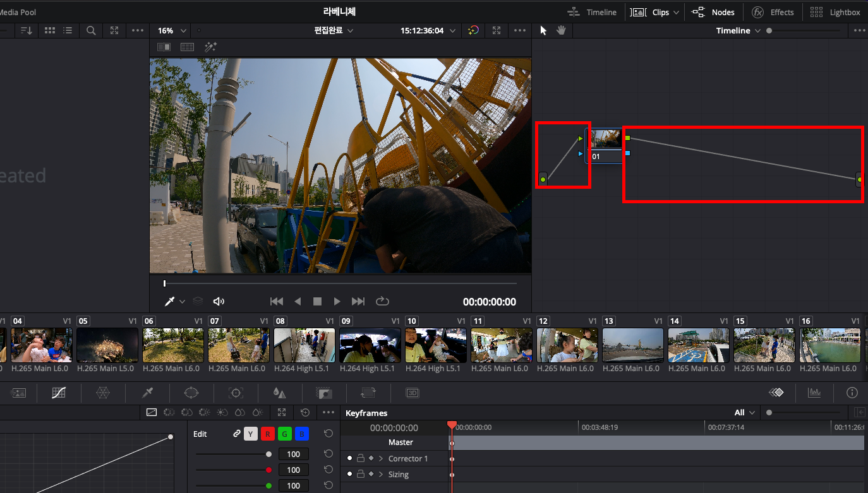868x493 pixels.
Task: Select the G green curve channel
Action: point(285,434)
